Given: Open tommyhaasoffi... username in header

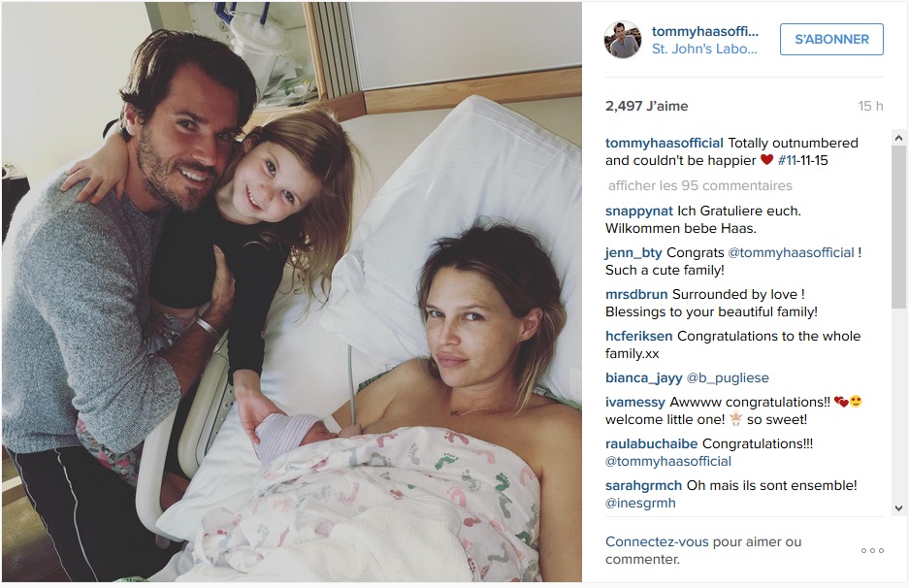Looking at the screenshot, I should coord(705,31).
